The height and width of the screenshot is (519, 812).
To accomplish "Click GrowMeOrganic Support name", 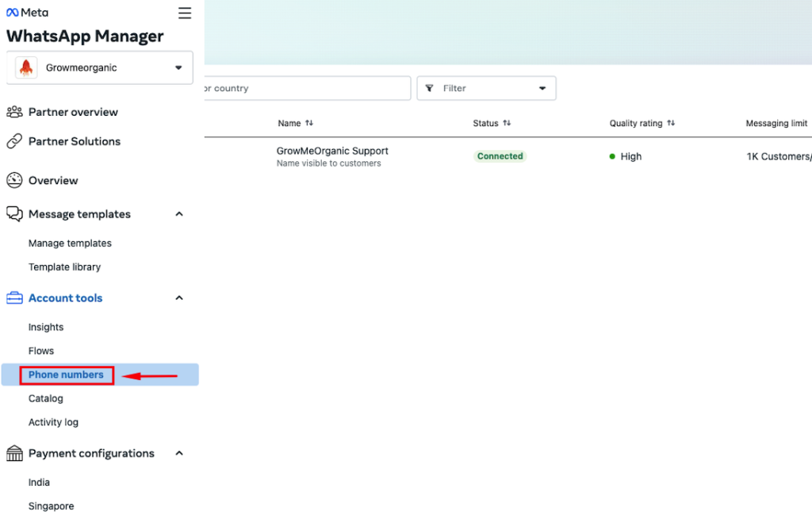I will tap(332, 151).
